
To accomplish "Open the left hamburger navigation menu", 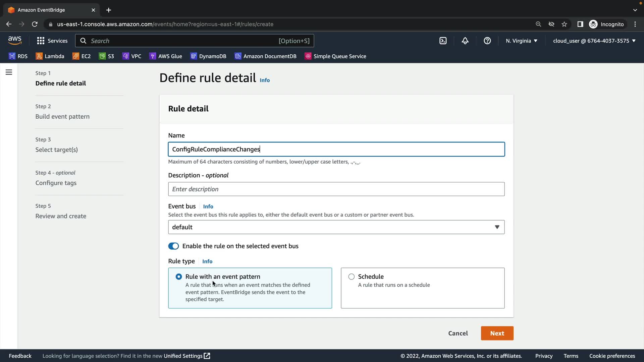I will click(9, 72).
